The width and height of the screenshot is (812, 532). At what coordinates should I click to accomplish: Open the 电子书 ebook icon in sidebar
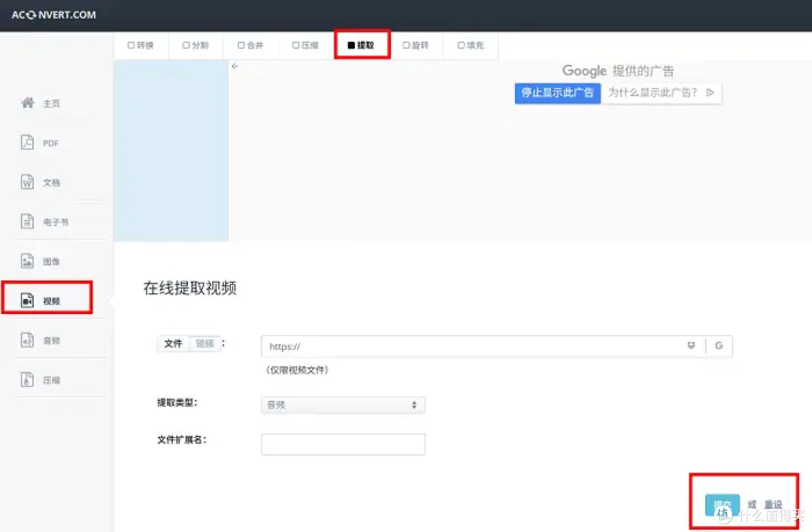pos(28,221)
